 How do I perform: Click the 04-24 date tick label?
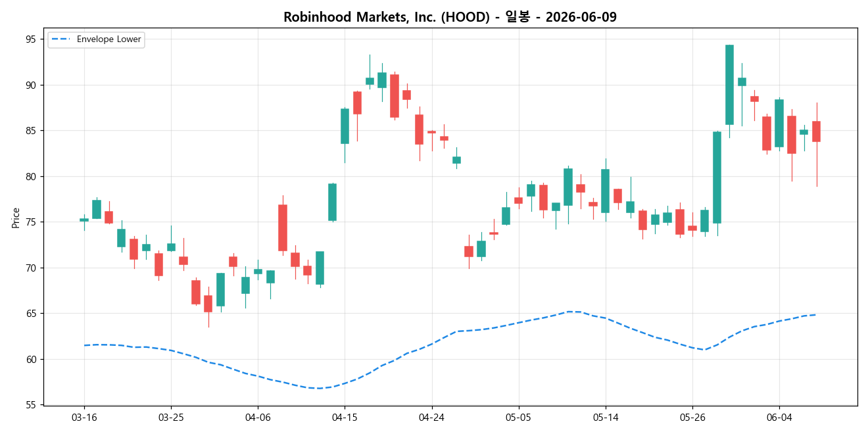point(431,418)
